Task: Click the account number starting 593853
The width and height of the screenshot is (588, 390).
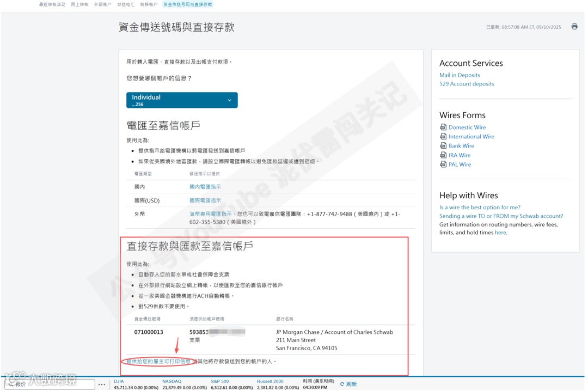Action: 217,332
